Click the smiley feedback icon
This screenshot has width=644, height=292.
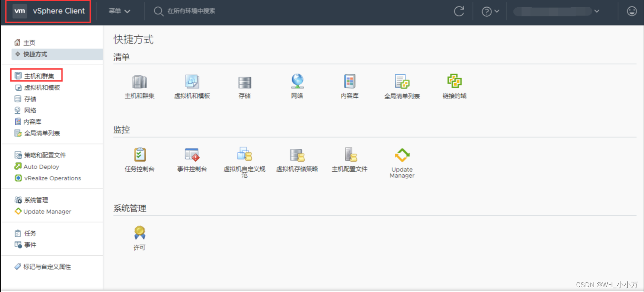click(x=632, y=11)
